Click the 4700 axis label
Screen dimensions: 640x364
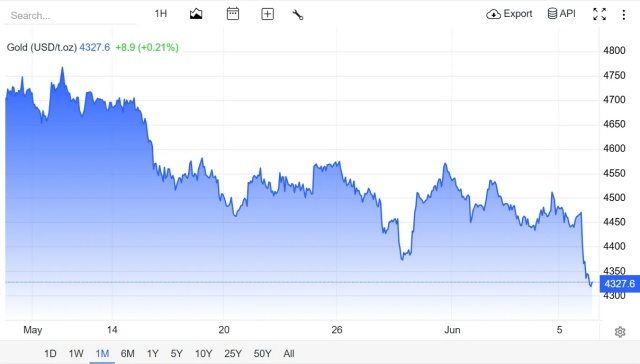tap(614, 100)
